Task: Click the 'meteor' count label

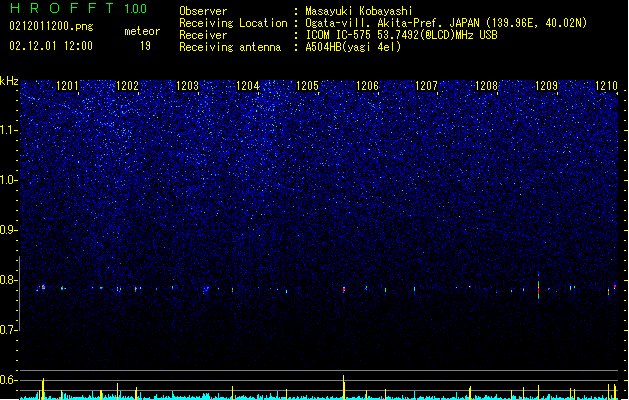Action: tap(142, 31)
